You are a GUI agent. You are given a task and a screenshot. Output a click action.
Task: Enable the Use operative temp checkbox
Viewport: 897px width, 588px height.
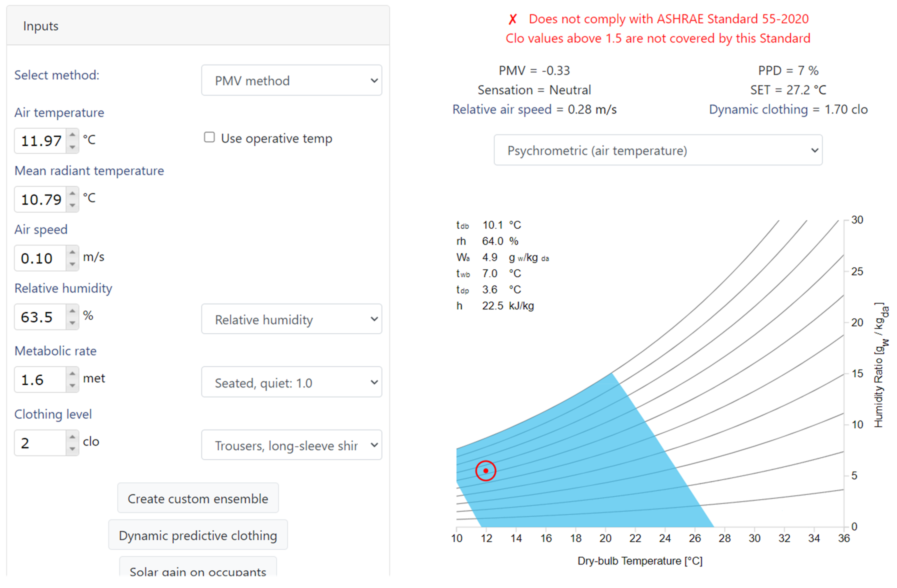[x=209, y=138]
